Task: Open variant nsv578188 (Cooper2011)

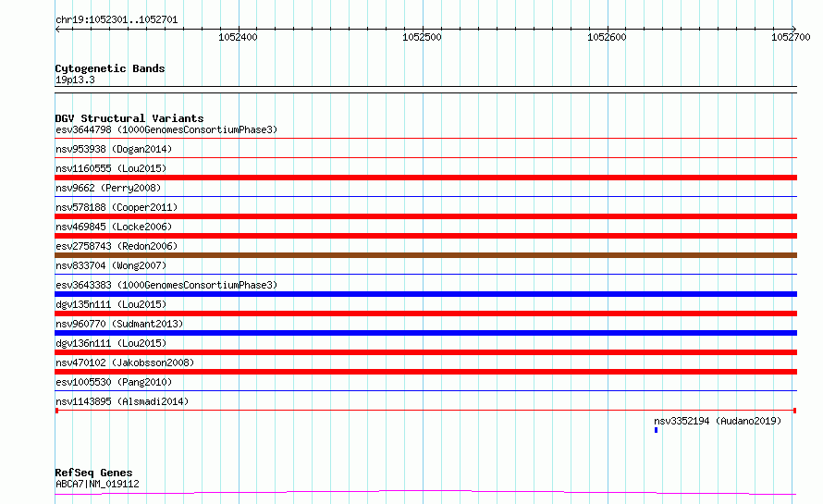Action: click(x=117, y=207)
